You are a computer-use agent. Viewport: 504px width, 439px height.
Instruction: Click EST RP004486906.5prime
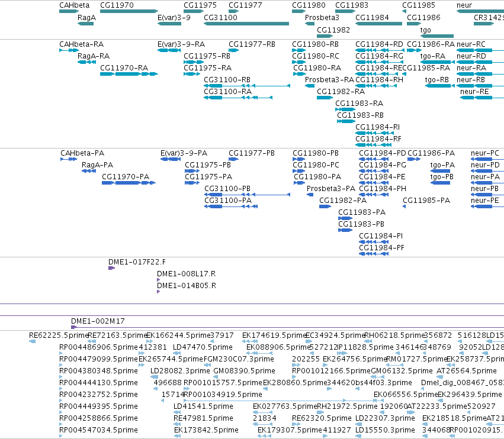click(61, 353)
